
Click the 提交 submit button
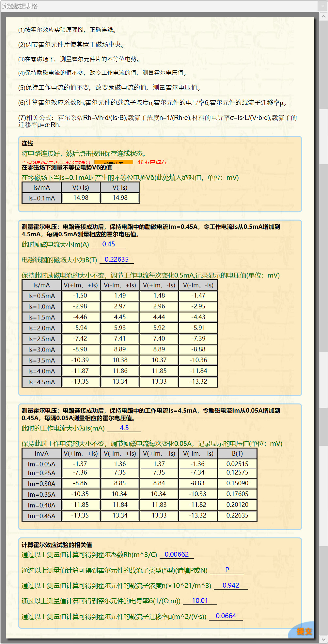tap(304, 631)
